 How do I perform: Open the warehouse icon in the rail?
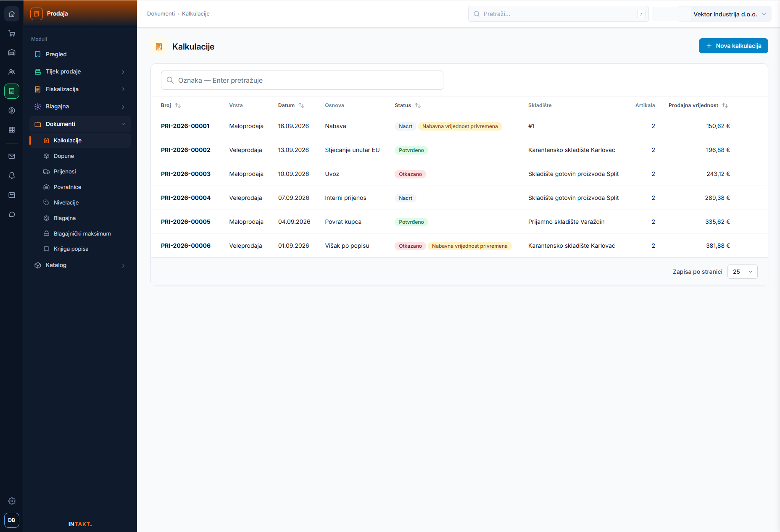pyautogui.click(x=12, y=52)
